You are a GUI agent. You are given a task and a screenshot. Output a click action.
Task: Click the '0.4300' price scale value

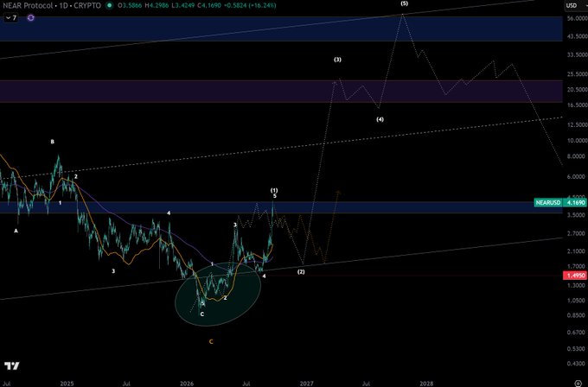click(578, 364)
